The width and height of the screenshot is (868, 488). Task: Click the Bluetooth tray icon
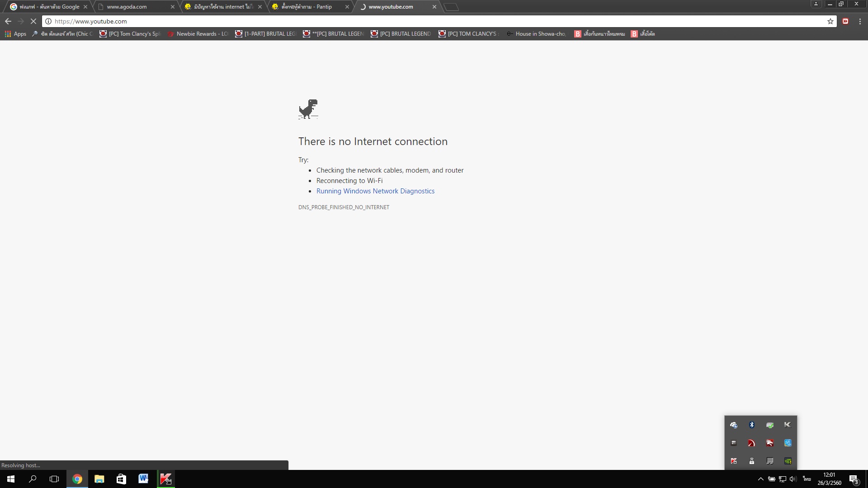pos(752,425)
